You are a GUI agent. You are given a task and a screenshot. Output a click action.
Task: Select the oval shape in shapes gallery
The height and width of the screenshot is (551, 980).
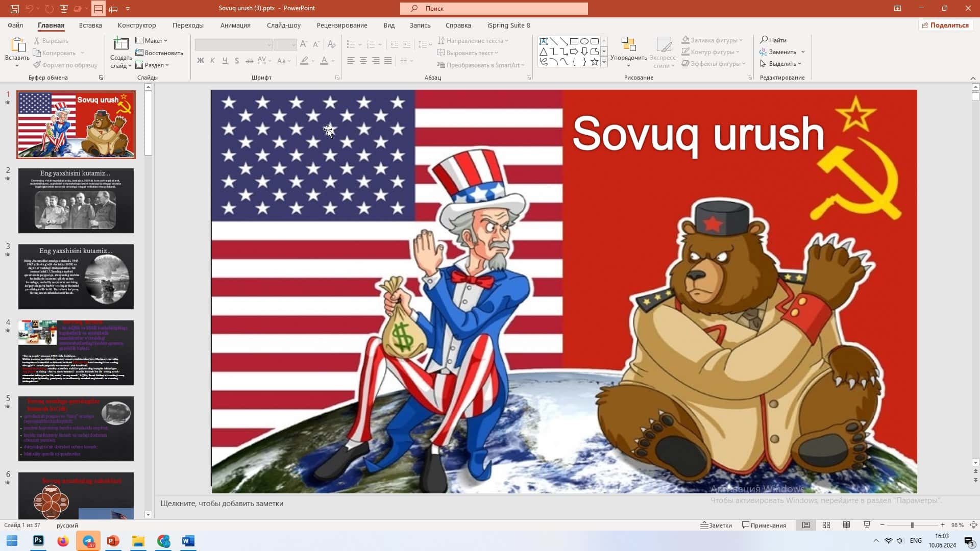point(584,41)
